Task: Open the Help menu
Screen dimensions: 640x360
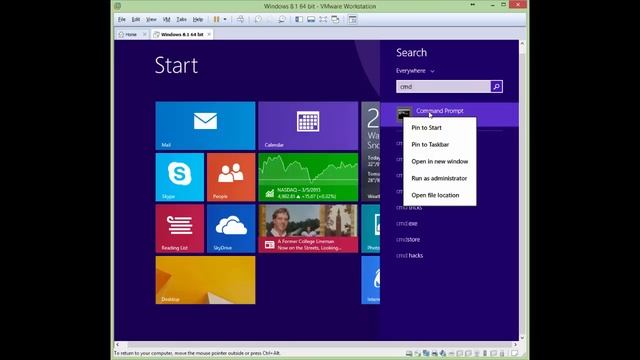Action: click(x=198, y=19)
